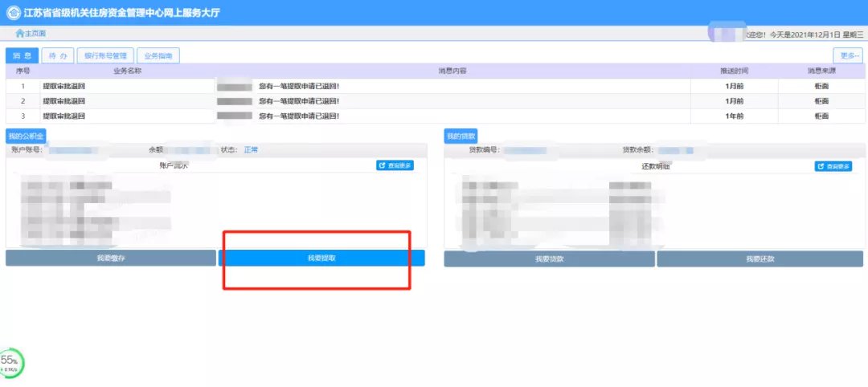Select the 消息 tab
The height and width of the screenshot is (387, 868).
(23, 56)
